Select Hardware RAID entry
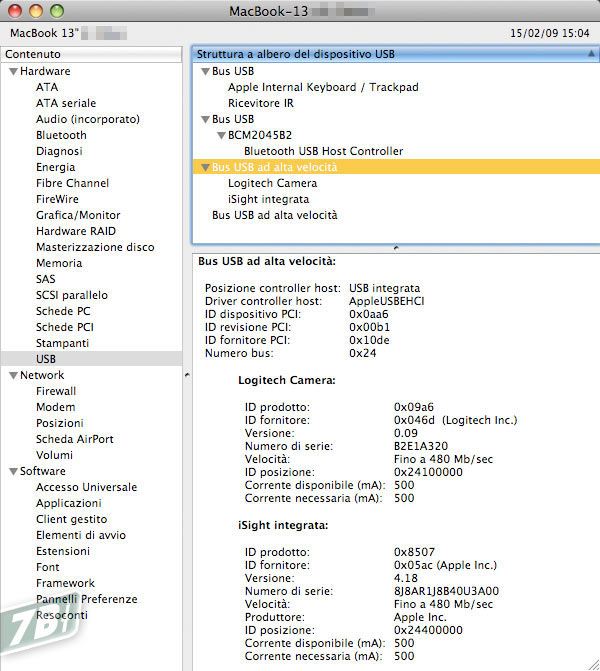The width and height of the screenshot is (600, 671). (x=76, y=231)
